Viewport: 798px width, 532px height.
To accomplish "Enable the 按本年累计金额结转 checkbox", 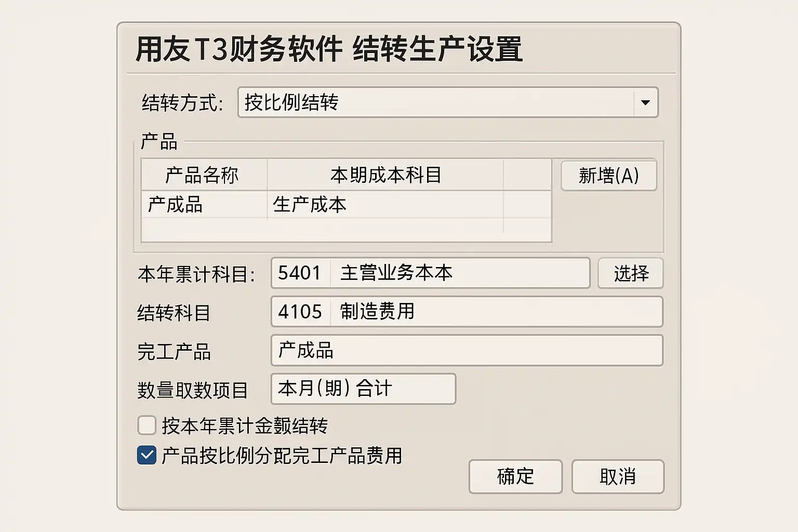I will (x=147, y=425).
